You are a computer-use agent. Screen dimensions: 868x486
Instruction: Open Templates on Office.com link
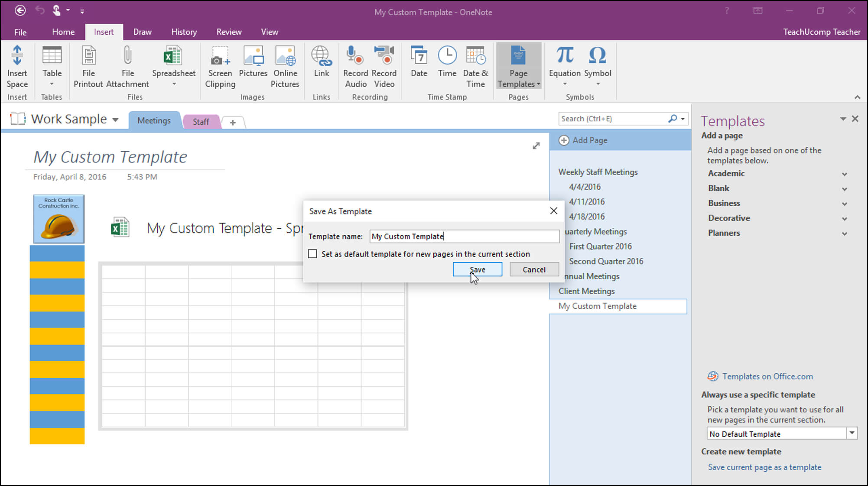point(767,376)
